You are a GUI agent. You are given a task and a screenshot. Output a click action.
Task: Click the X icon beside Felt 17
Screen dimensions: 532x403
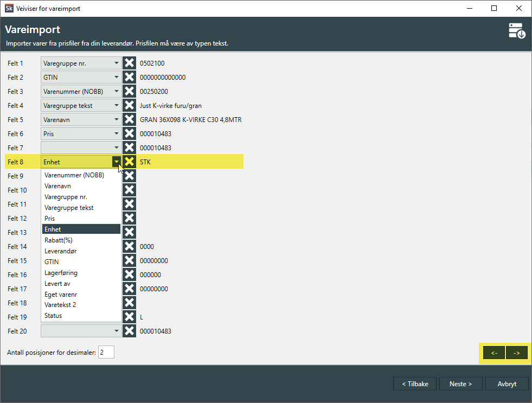[x=129, y=289]
